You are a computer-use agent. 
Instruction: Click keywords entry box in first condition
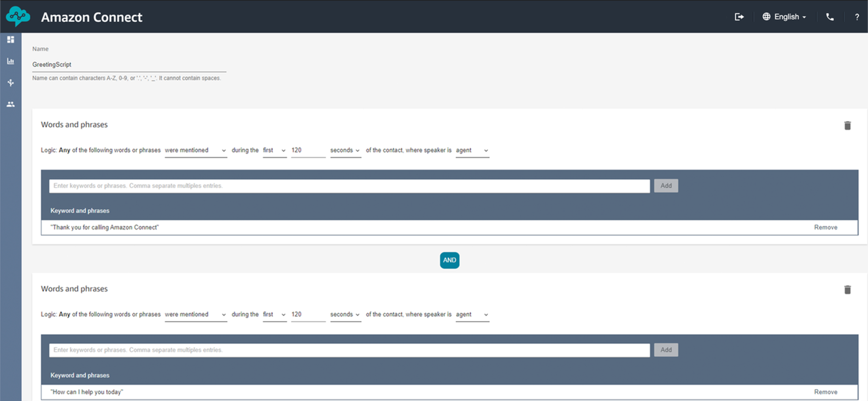pos(349,186)
